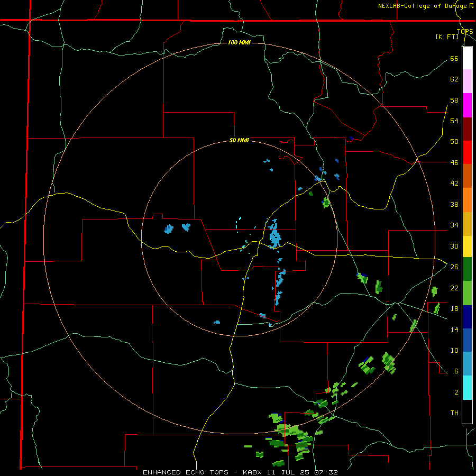Click the dark red 50-54 kft legend swatch
This screenshot has height=476, width=476.
pyautogui.click(x=467, y=129)
